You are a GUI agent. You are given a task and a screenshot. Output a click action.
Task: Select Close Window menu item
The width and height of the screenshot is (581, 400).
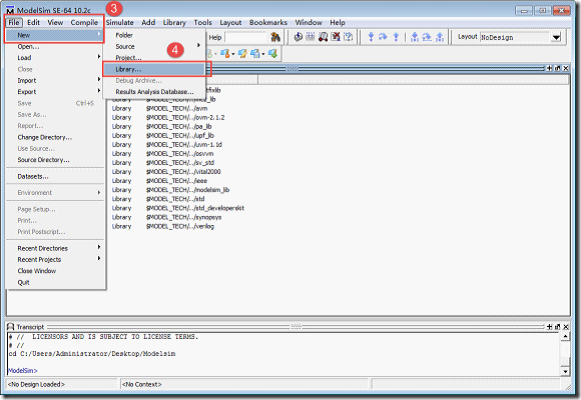point(55,271)
